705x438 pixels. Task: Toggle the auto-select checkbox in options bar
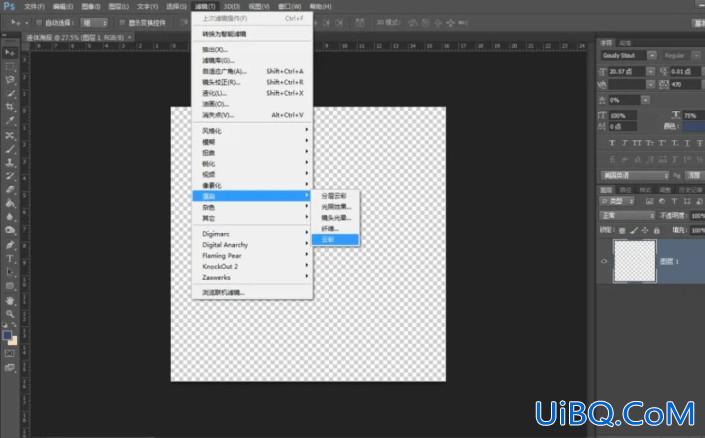(39, 22)
